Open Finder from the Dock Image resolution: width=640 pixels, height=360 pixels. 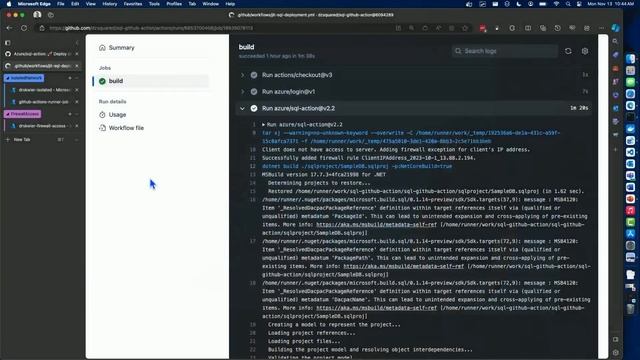pos(631,59)
